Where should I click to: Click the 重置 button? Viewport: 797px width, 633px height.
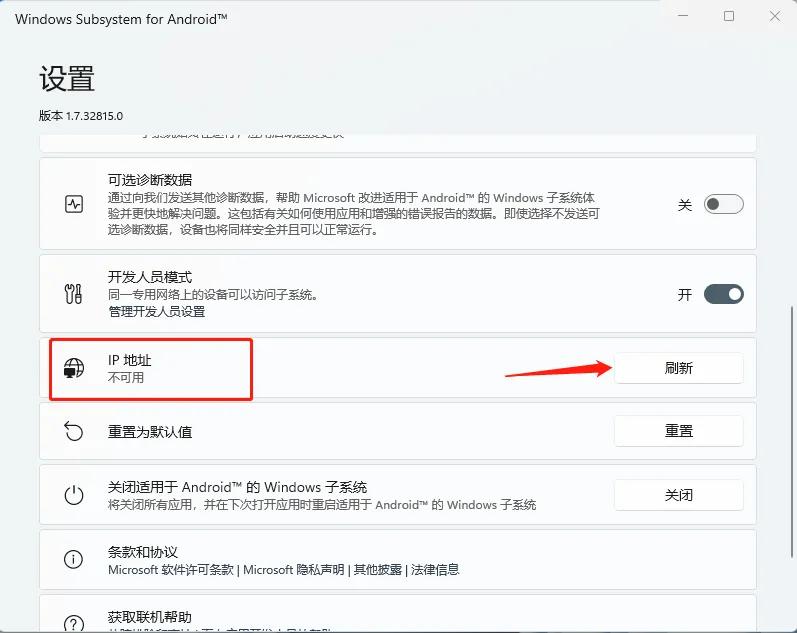(679, 431)
